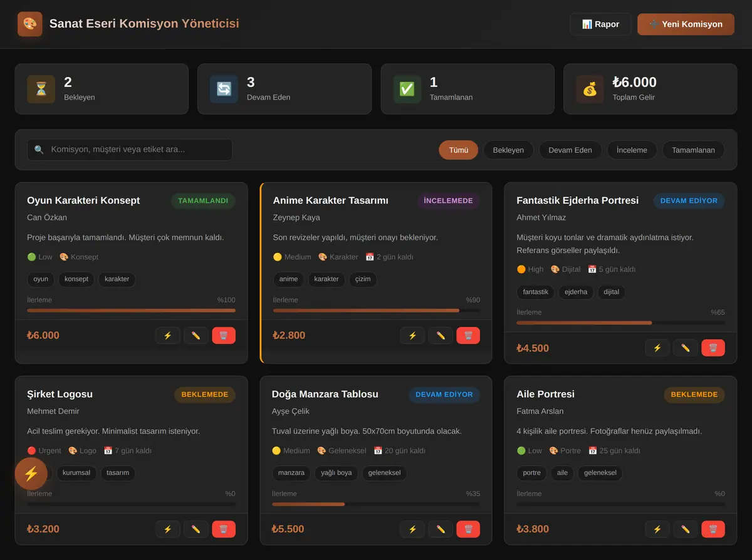Click the Anime Karakter Tasarımı progress bar
This screenshot has width=752, height=560.
tap(376, 310)
